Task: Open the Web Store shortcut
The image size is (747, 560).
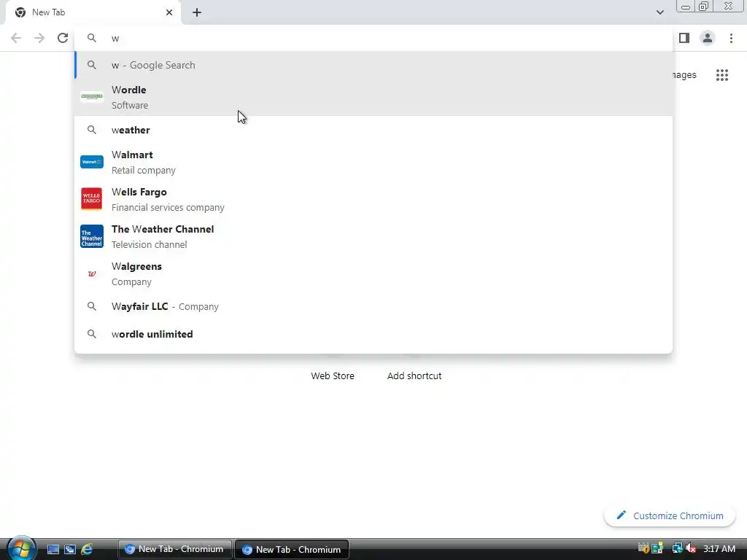Action: 333,376
